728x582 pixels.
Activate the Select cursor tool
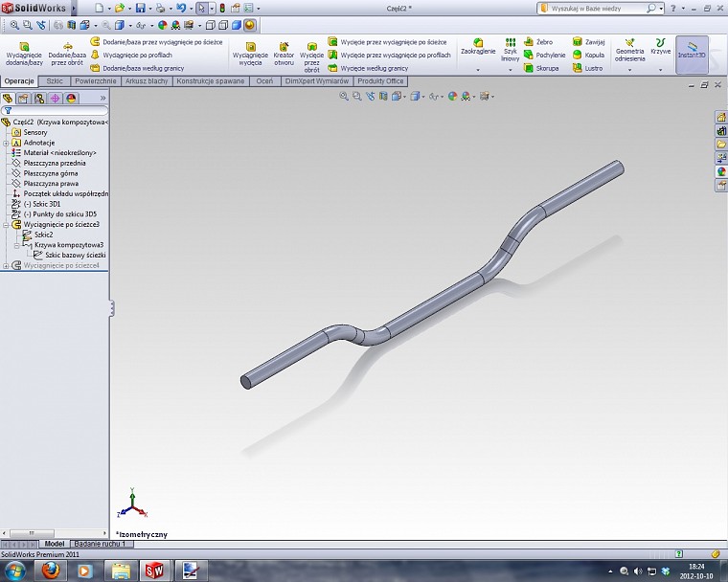pyautogui.click(x=201, y=8)
